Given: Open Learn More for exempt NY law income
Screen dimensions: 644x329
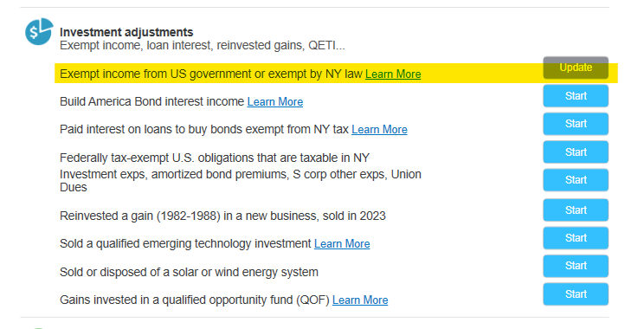Looking at the screenshot, I should (393, 74).
